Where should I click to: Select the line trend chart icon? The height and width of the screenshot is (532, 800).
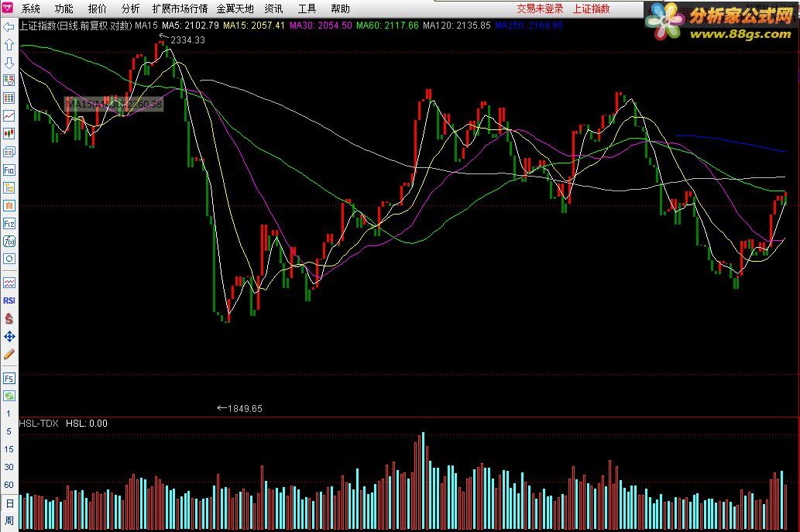pyautogui.click(x=9, y=116)
